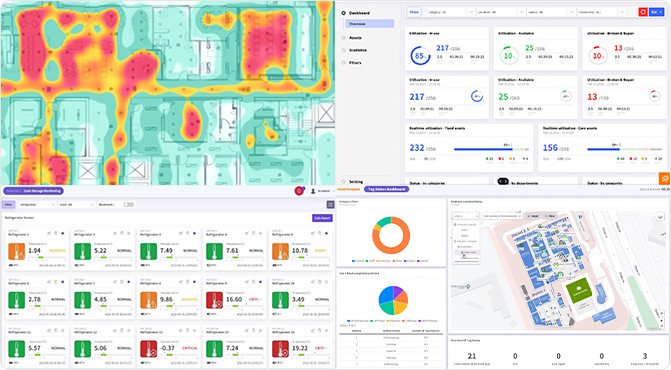The image size is (671, 370).
Task: Click Refrigerator 1 orange warning thermometer icon
Action: 17,252
